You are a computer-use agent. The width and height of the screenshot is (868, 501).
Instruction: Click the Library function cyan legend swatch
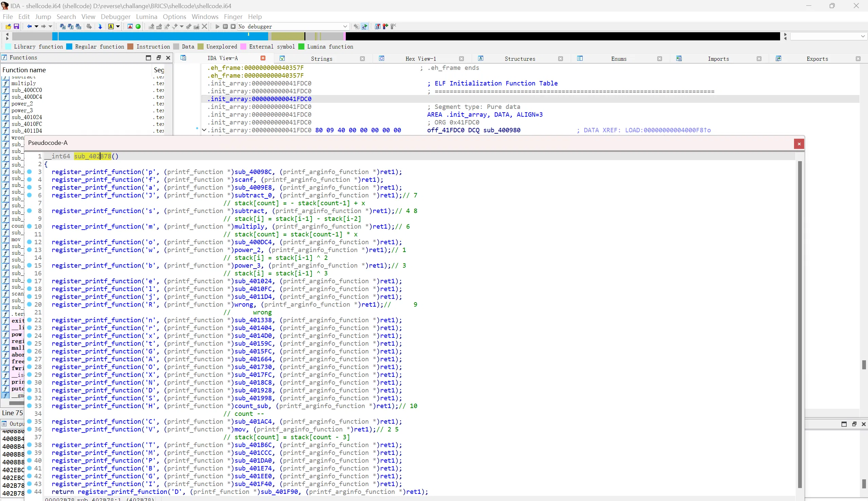[8, 47]
